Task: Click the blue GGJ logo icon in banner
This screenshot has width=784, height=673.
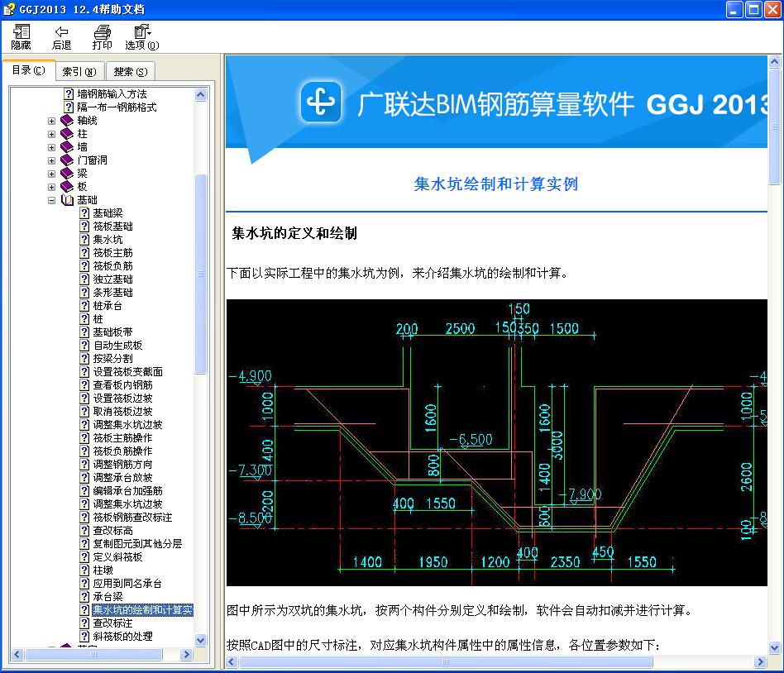Action: pos(321,102)
